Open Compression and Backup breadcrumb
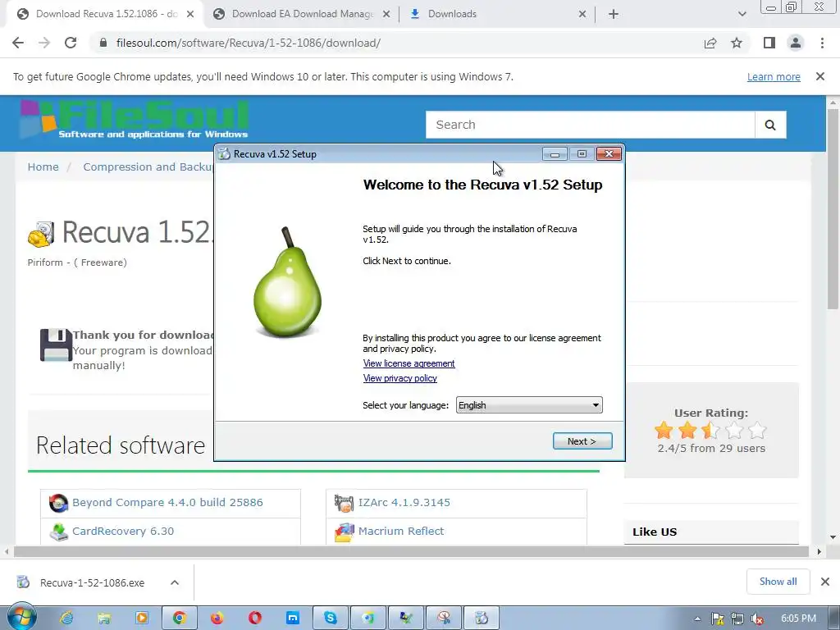Screen dimensions: 840x630 point(148,167)
